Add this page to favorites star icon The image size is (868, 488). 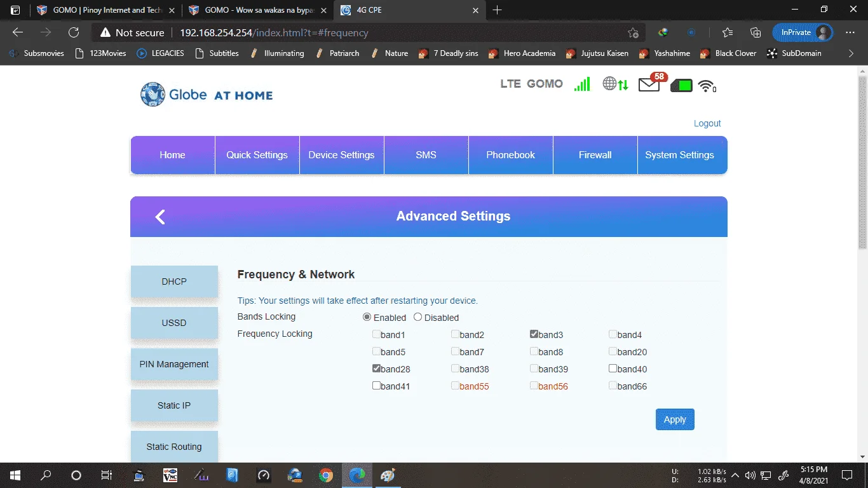click(x=633, y=32)
